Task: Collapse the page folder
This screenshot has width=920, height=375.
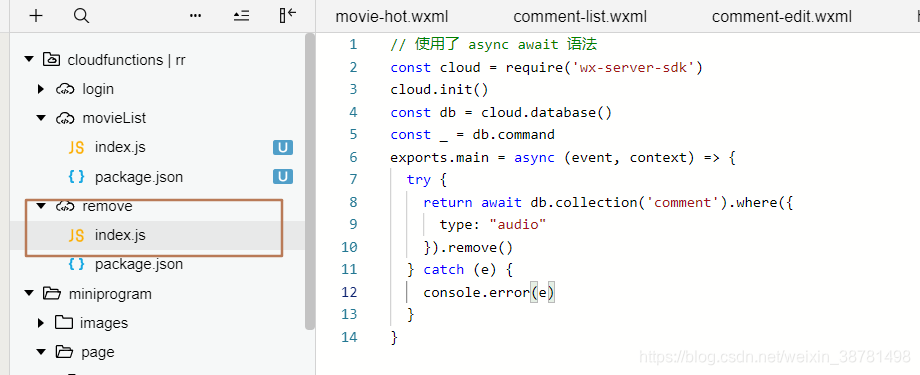Action: (40, 352)
